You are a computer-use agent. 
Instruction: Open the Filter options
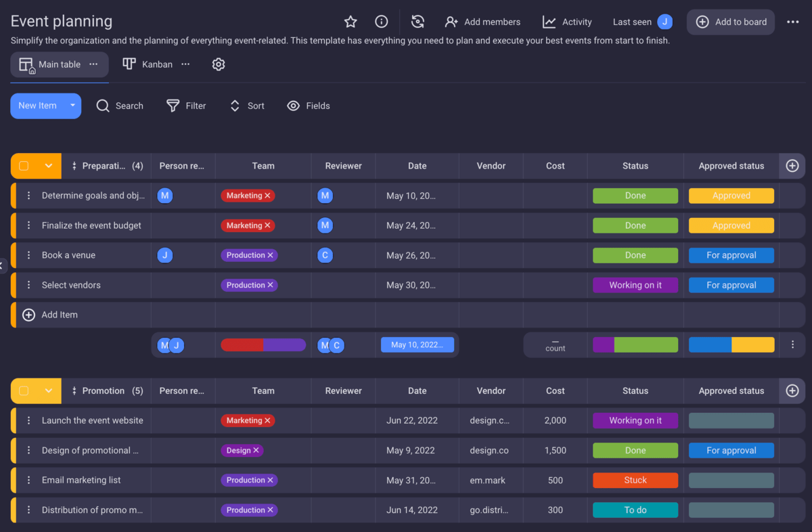[x=186, y=106]
